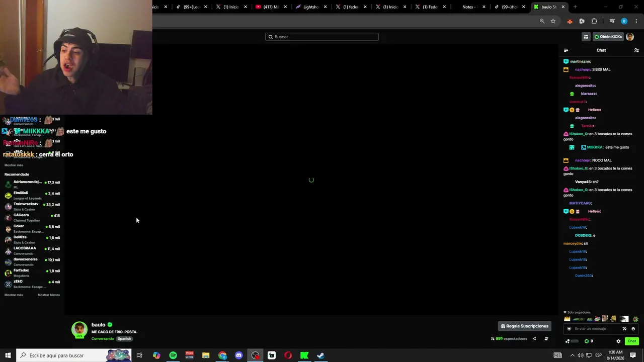Click the Regala Suscripciones button
Viewport: 644px width, 362px height.
(525, 326)
